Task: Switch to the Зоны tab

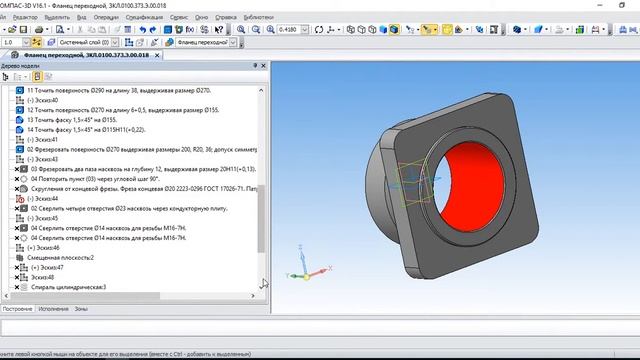Action: (x=81, y=309)
